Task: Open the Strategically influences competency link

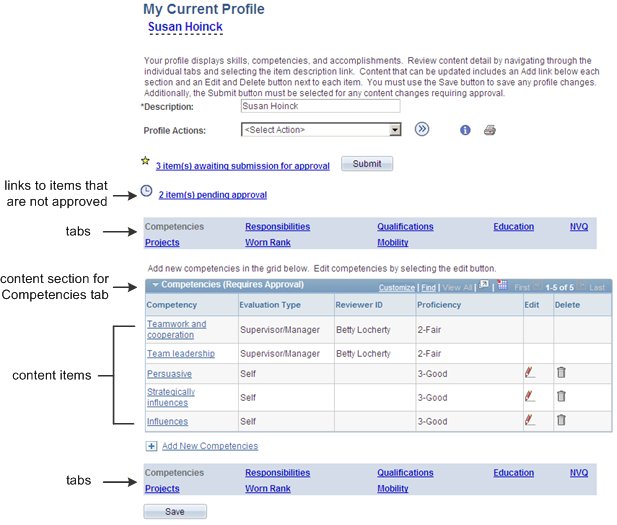Action: tap(171, 397)
